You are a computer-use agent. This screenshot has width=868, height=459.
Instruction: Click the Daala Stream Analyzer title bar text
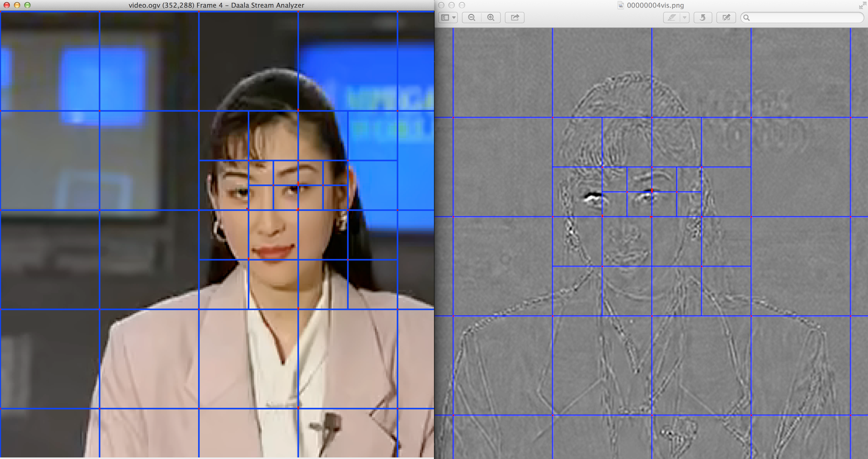[216, 5]
